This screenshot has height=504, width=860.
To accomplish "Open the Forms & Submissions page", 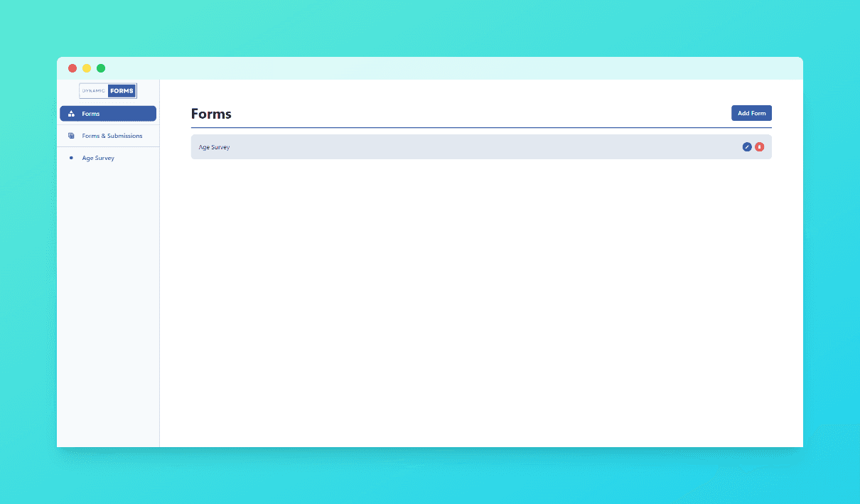I will point(112,135).
